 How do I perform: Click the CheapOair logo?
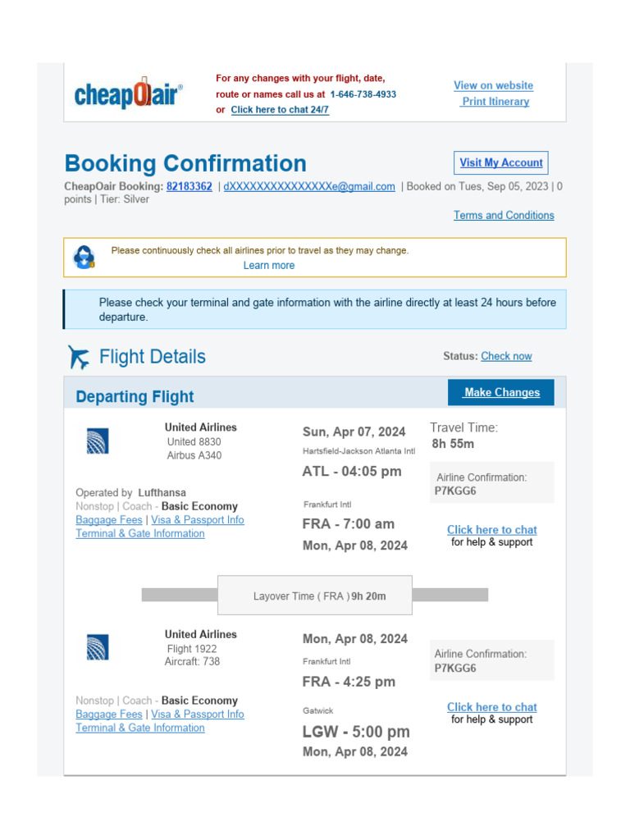(128, 94)
